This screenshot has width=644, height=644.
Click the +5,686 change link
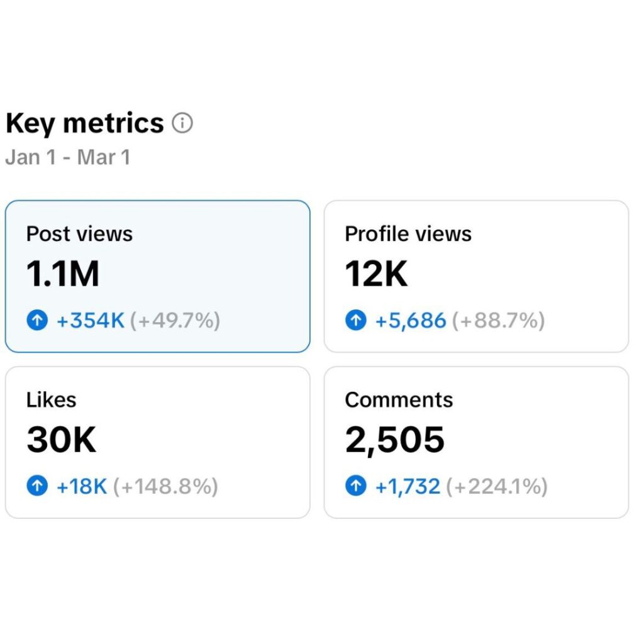411,321
